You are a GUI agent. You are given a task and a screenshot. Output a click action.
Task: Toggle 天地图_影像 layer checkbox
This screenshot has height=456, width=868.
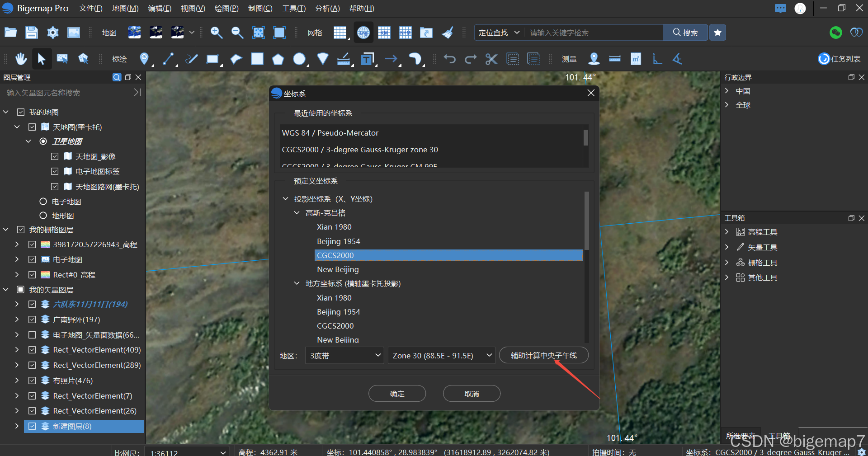(x=55, y=156)
